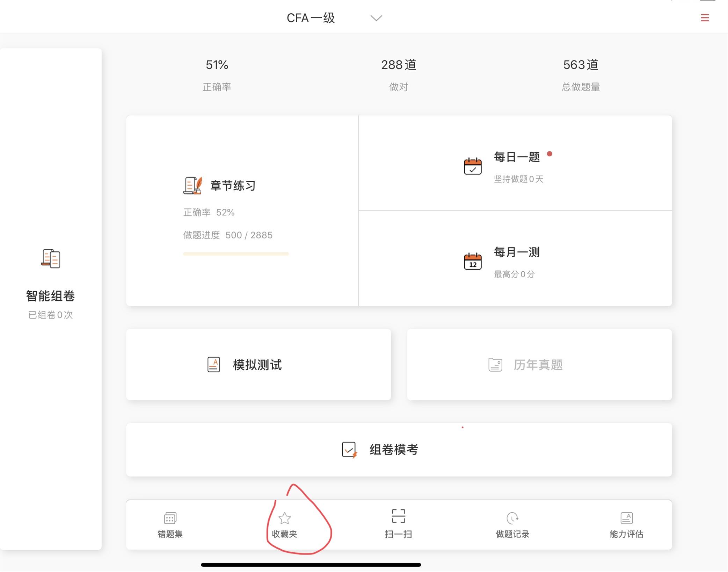Switch to 收藏夹 tab label
The image size is (728, 572).
(x=284, y=534)
